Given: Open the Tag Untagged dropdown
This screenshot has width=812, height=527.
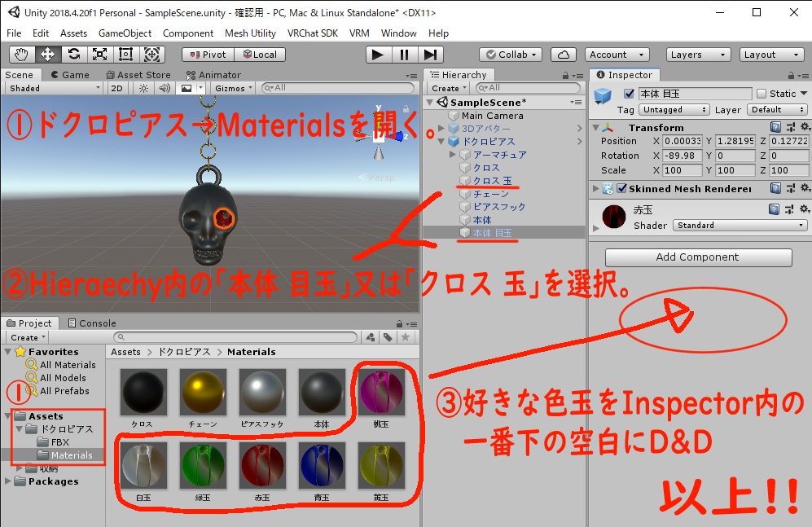Looking at the screenshot, I should 674,110.
